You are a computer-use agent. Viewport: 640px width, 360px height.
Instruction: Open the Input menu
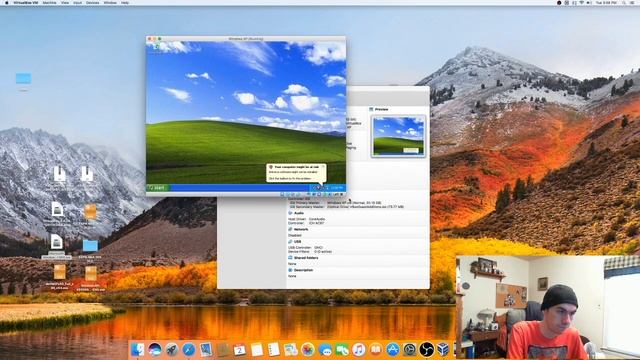point(78,2)
